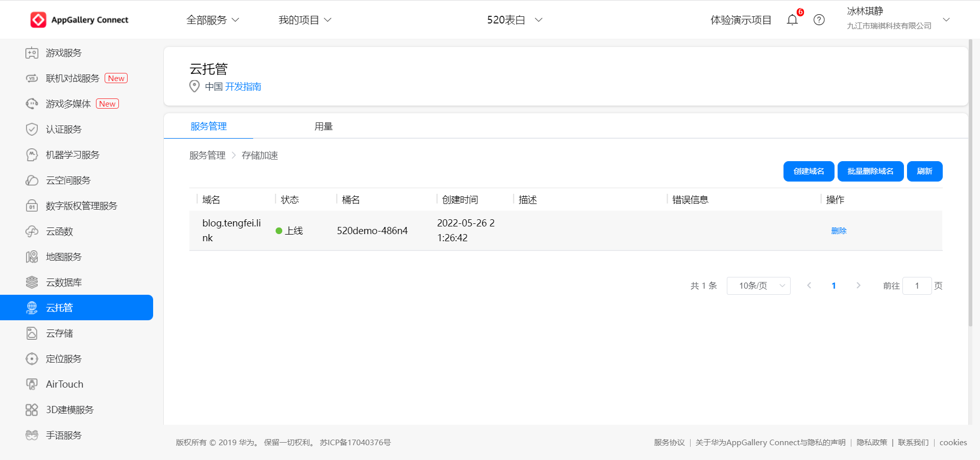
Task: Click the AppGallery Connect logo
Action: pos(79,20)
